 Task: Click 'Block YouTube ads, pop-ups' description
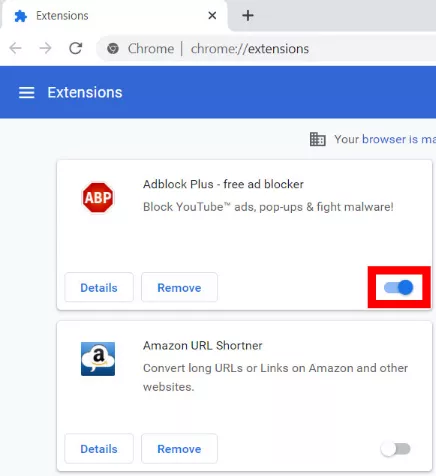pos(268,207)
